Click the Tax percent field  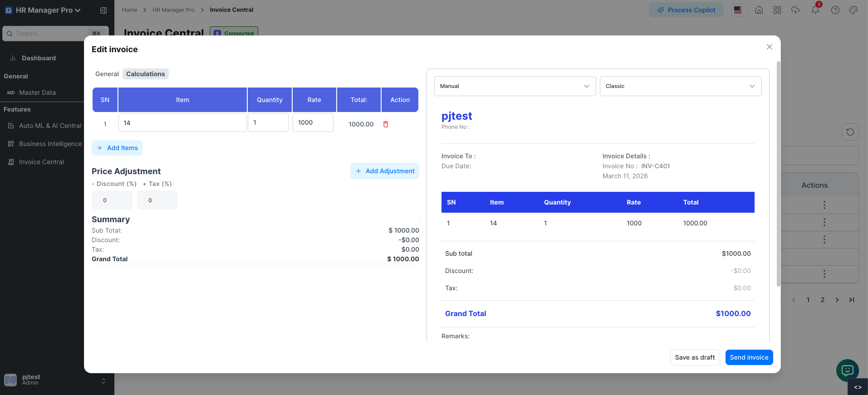point(157,200)
